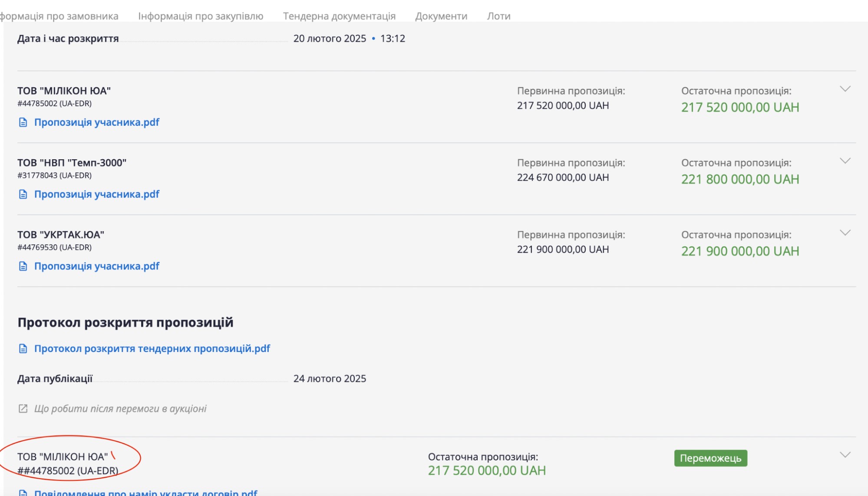Open Повідомлення про намір укласти договір.pdf
Image resolution: width=868 pixels, height=496 pixels.
pyautogui.click(x=146, y=493)
